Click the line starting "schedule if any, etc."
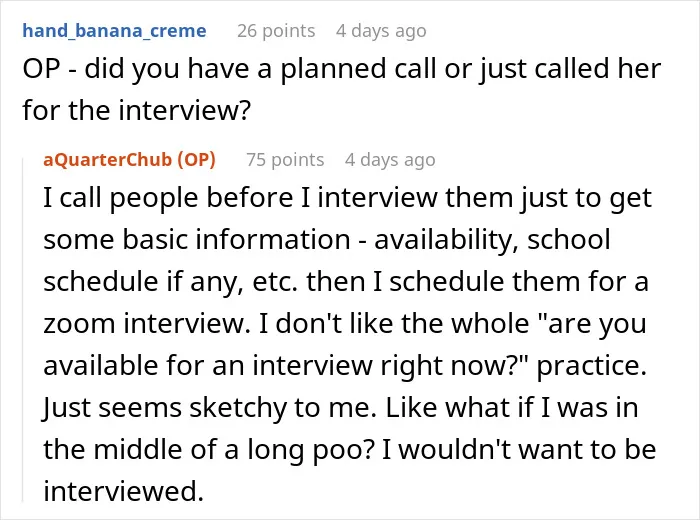The height and width of the screenshot is (520, 700). click(x=346, y=282)
